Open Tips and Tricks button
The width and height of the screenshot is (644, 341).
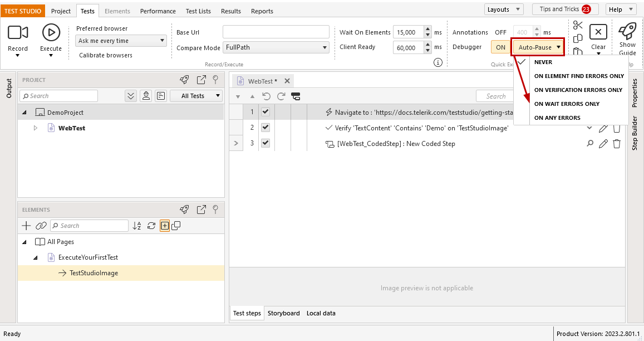click(565, 9)
